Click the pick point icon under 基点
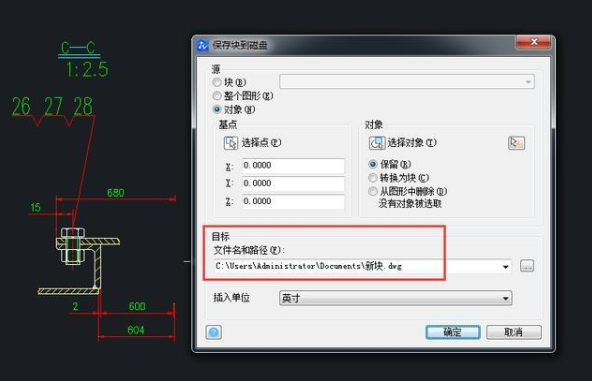592x381 pixels. tap(231, 143)
